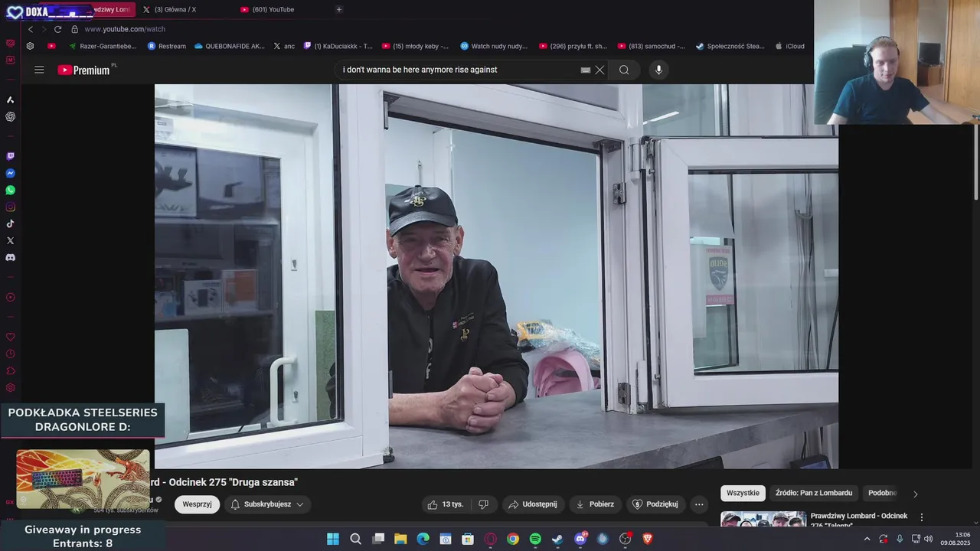Go back to previous page

(x=31, y=29)
